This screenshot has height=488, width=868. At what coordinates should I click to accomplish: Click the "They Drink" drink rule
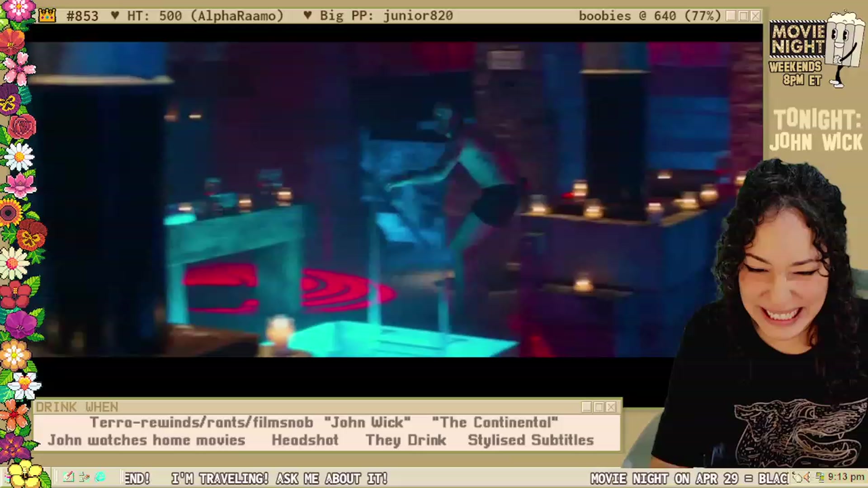tap(406, 440)
